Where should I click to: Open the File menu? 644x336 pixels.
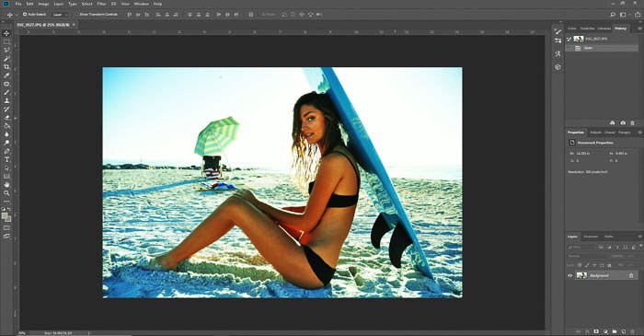point(18,4)
